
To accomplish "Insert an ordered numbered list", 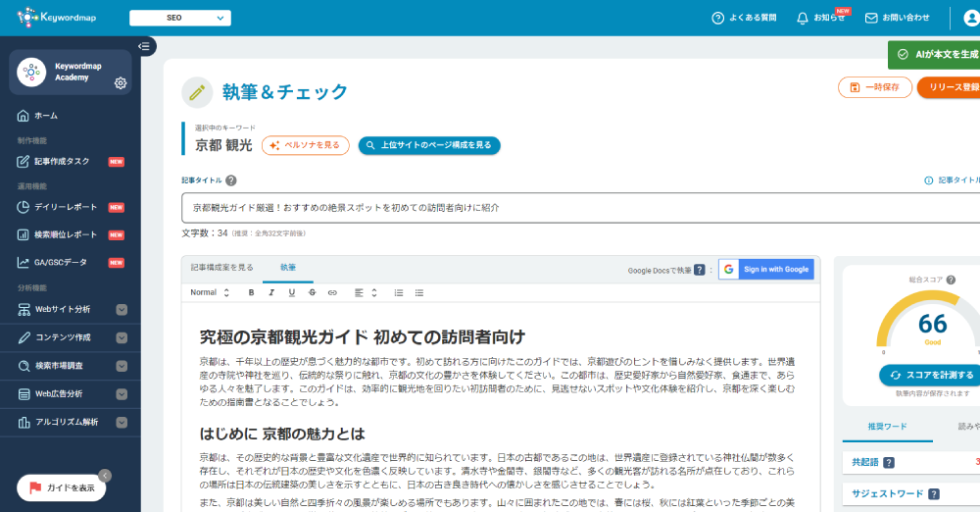I will click(399, 293).
